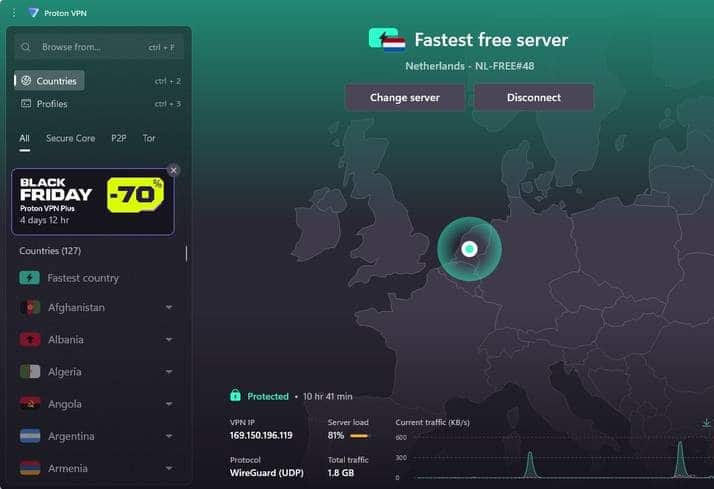Expand the Afghanistan server list
Image resolution: width=714 pixels, height=489 pixels.
[169, 307]
